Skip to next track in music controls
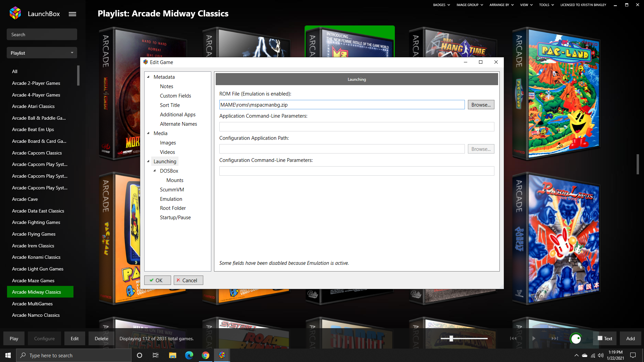The height and width of the screenshot is (362, 644). pos(555,339)
